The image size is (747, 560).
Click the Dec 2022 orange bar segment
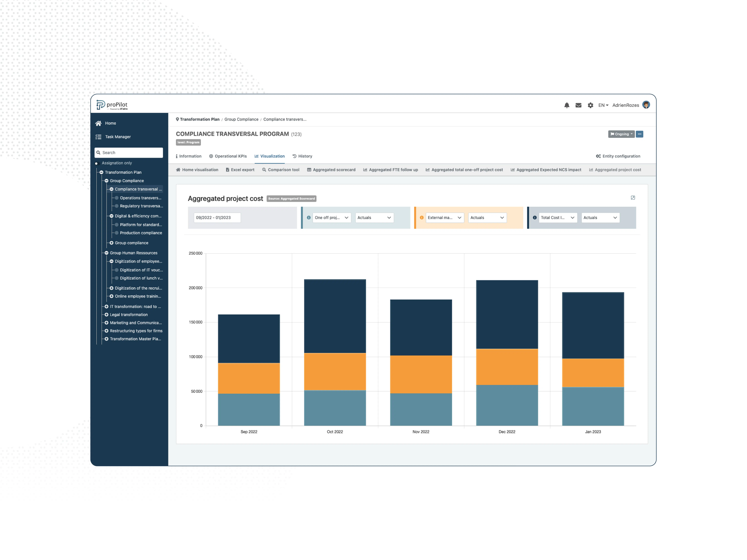[507, 367]
